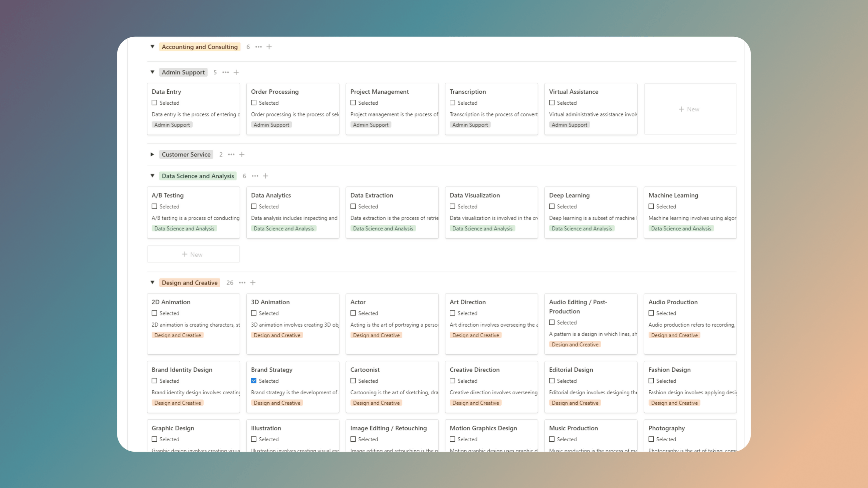Uncheck the Selected box on Brand Strategy card

pos(254,381)
